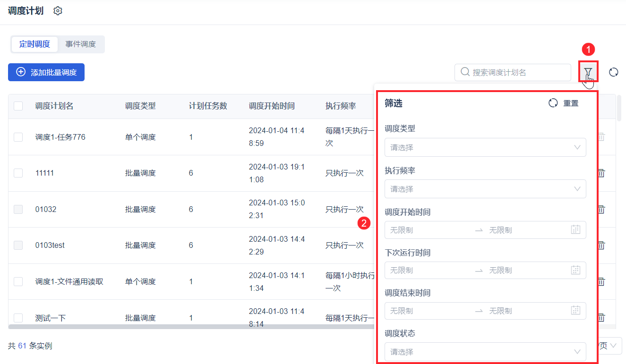Delete 调度1-文件通用读取 with its trash icon
626x364 pixels.
601,282
